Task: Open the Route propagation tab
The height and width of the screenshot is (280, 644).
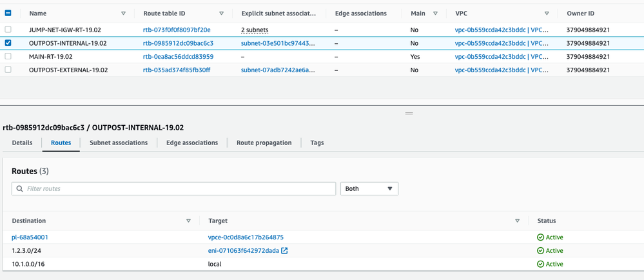Action: (264, 143)
